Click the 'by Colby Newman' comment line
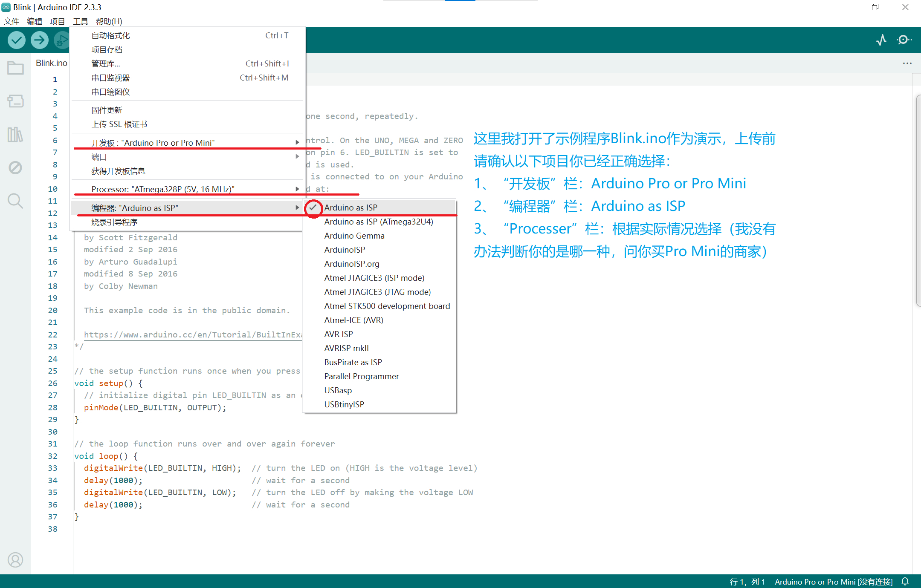 [121, 286]
